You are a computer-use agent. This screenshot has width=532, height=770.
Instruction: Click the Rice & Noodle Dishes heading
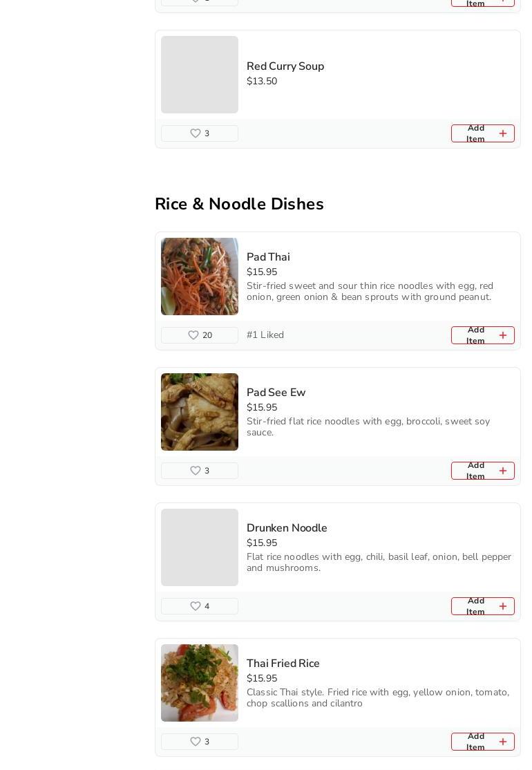pyautogui.click(x=239, y=204)
